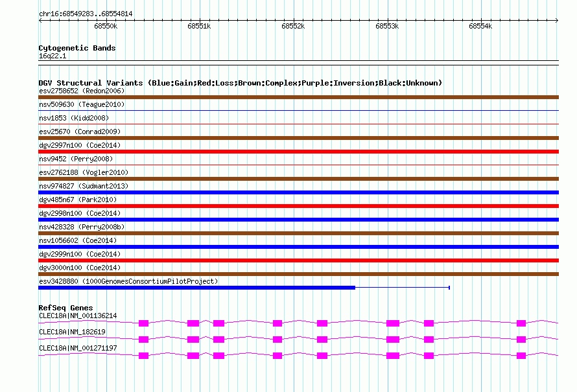Click the esv2762188 (Vogler2010) label

(84, 172)
